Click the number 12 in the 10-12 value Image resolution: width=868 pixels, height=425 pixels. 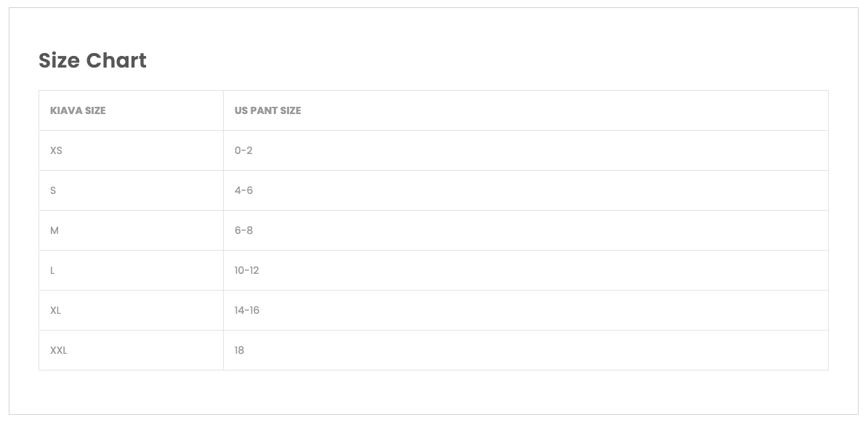[253, 270]
